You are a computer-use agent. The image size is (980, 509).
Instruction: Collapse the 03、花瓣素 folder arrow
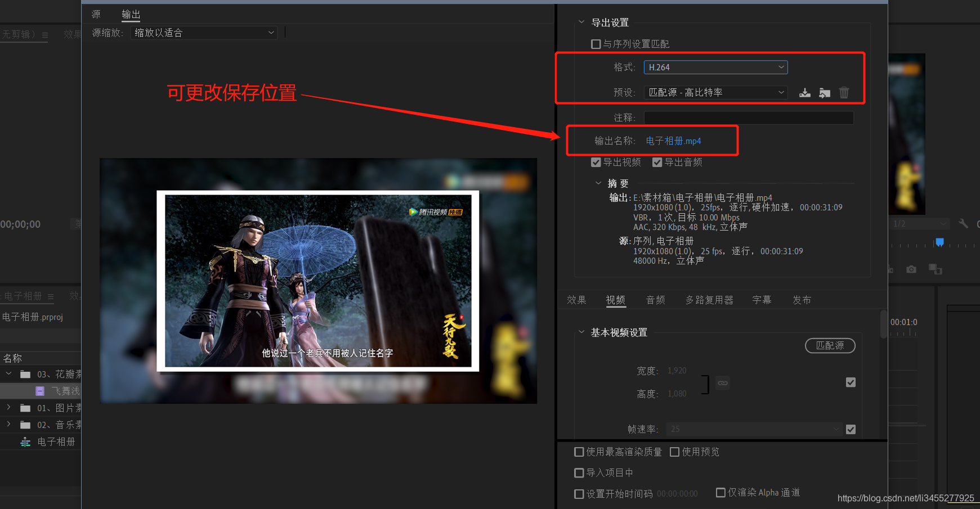tap(8, 373)
